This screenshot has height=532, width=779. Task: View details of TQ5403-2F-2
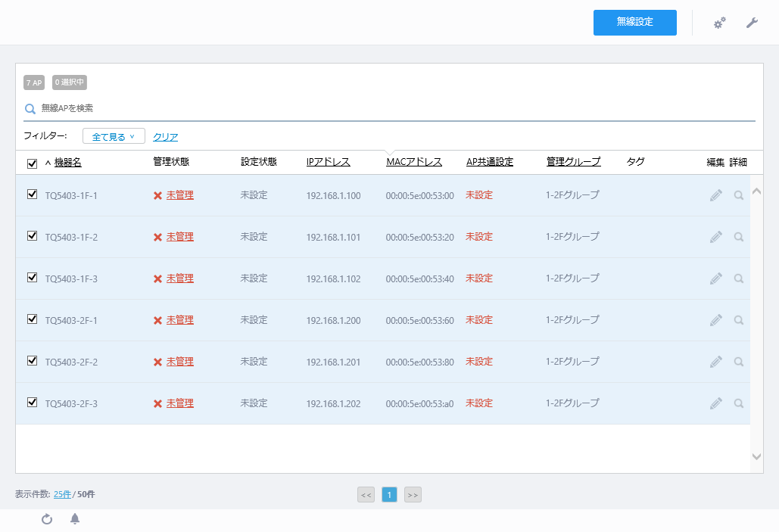click(x=739, y=362)
